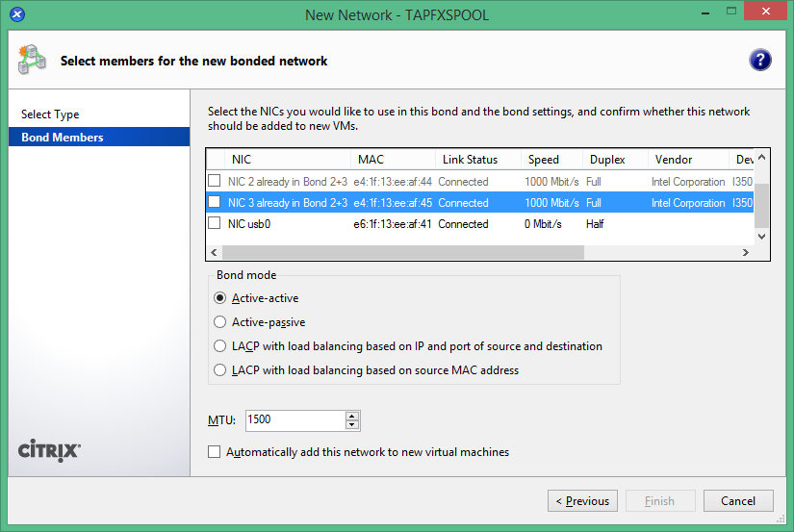Sort by the Vendor column header
This screenshot has width=794, height=532.
(689, 160)
